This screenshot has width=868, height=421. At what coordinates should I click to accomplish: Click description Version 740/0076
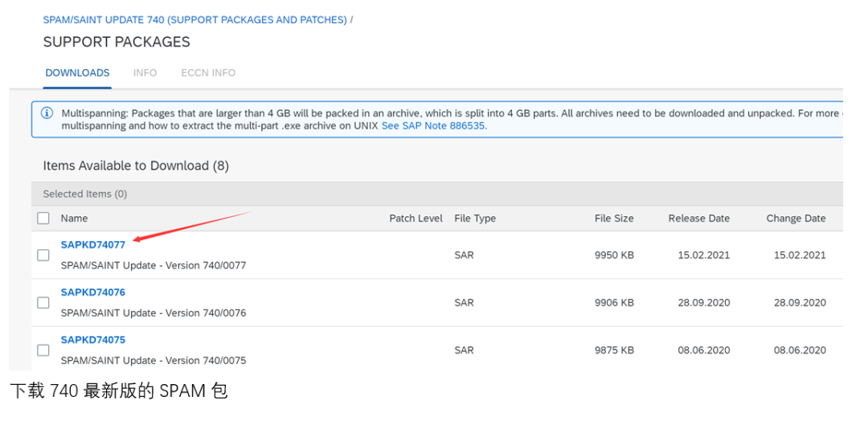point(154,313)
